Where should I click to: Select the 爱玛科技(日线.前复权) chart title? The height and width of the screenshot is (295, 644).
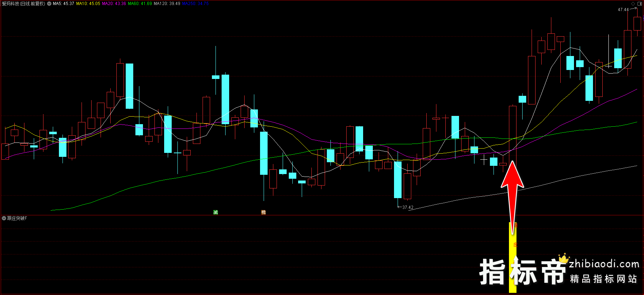coord(24,4)
